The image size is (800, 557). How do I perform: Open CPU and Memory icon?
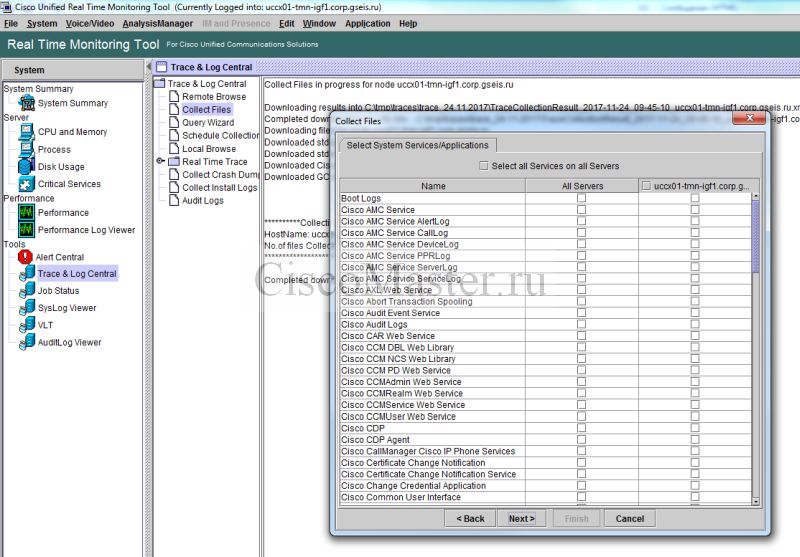tap(27, 132)
